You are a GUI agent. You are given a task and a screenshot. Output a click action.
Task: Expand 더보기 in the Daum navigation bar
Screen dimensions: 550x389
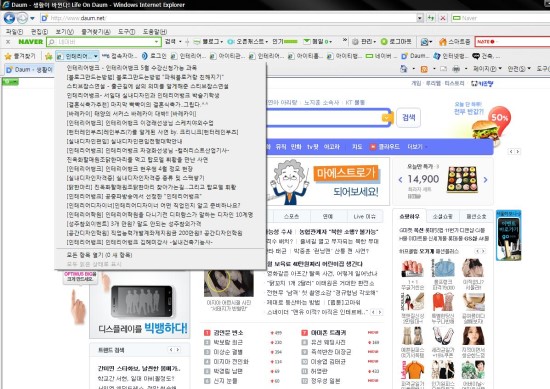click(x=416, y=147)
